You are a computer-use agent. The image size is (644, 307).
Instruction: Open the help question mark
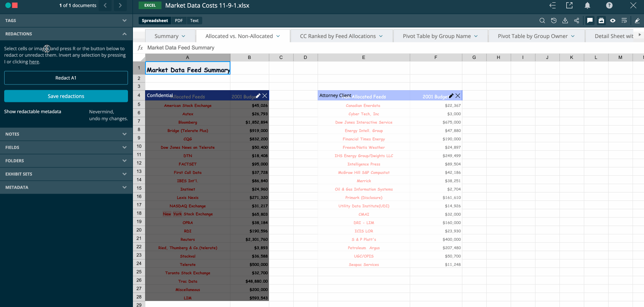(x=609, y=5)
